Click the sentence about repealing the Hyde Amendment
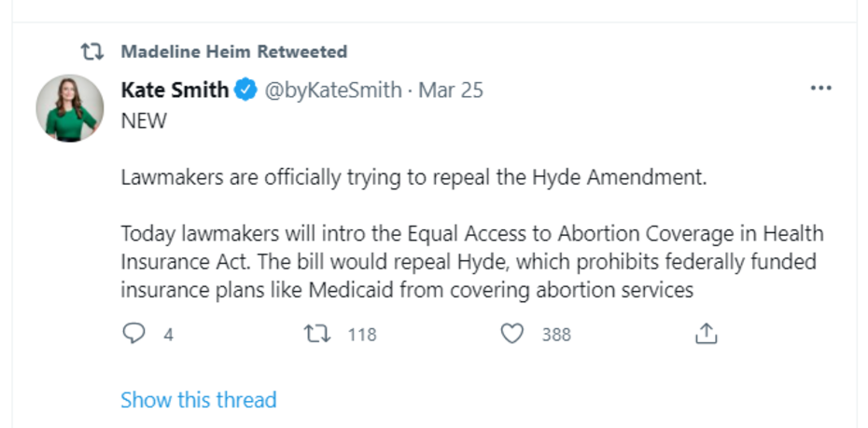Image resolution: width=868 pixels, height=428 pixels. coord(413,177)
